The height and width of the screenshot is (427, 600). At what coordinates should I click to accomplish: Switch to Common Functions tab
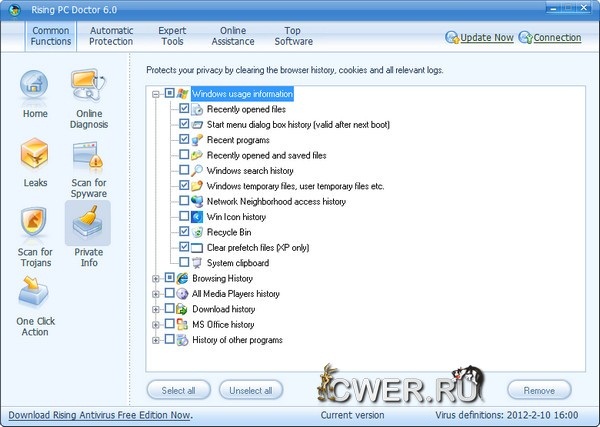pos(51,36)
